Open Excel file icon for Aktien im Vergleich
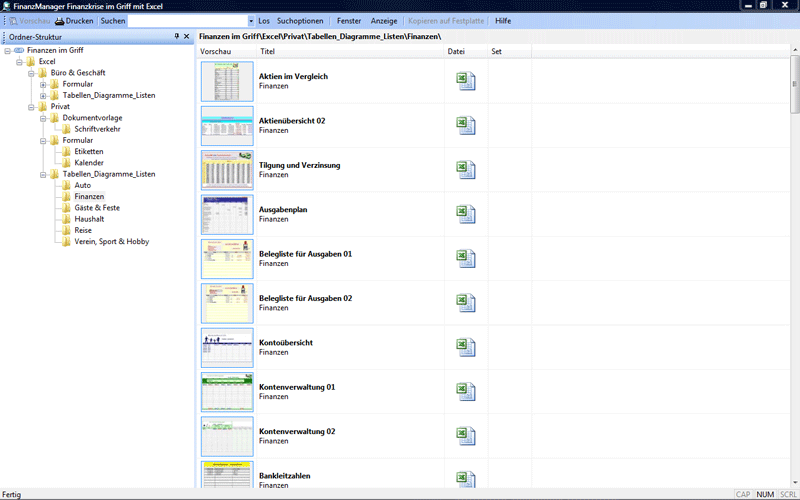 point(466,81)
